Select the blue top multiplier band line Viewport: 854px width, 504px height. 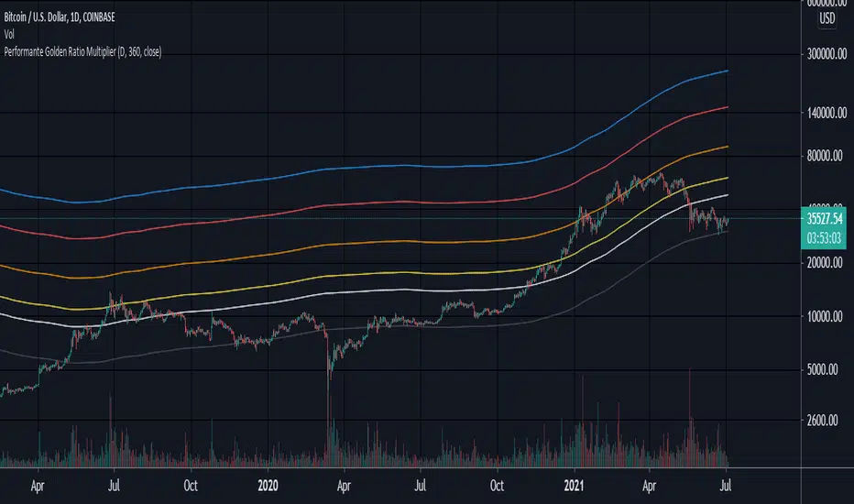click(x=381, y=166)
